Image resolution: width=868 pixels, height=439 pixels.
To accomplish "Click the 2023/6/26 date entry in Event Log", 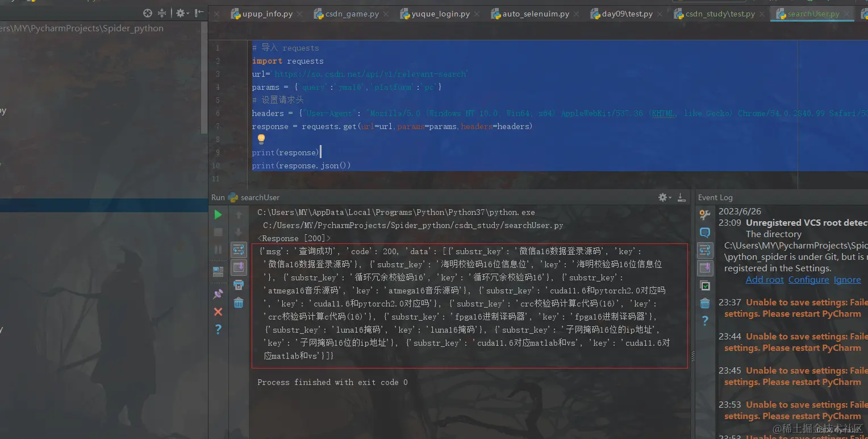I will (740, 211).
